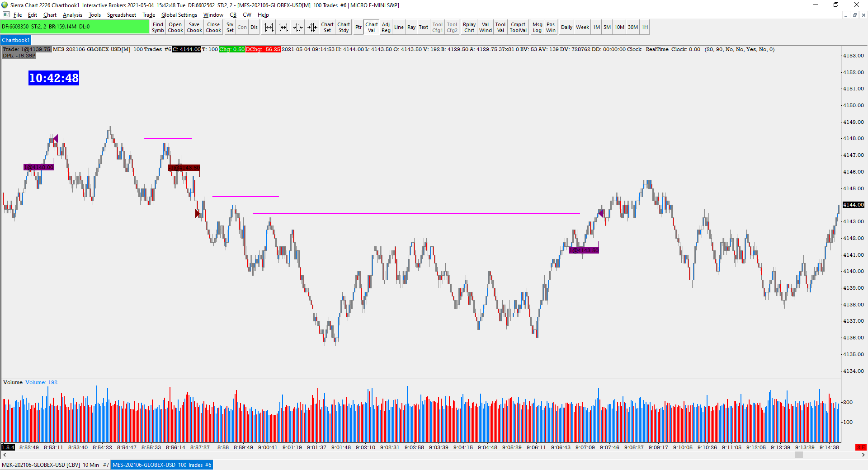Open the Trade menu

point(149,15)
